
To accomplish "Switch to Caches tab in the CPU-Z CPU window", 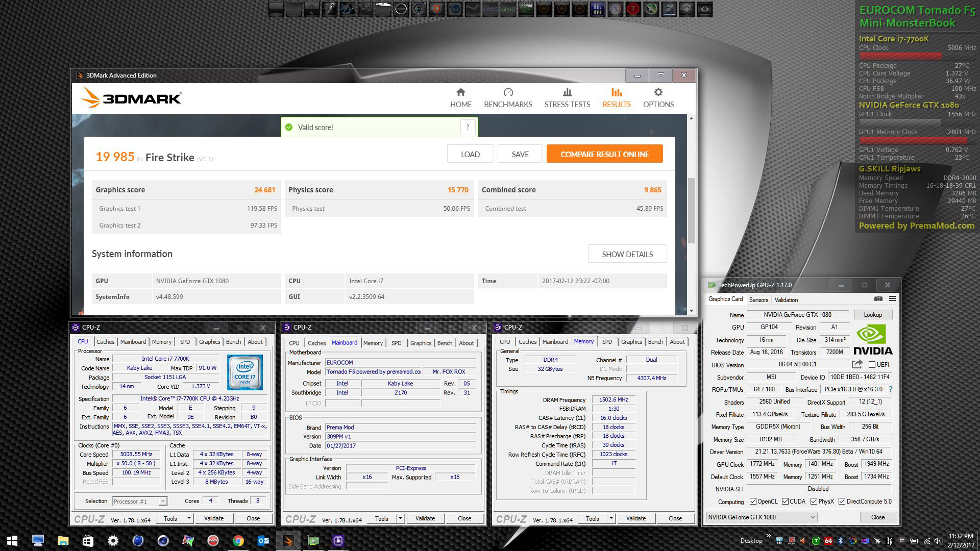I will [105, 342].
